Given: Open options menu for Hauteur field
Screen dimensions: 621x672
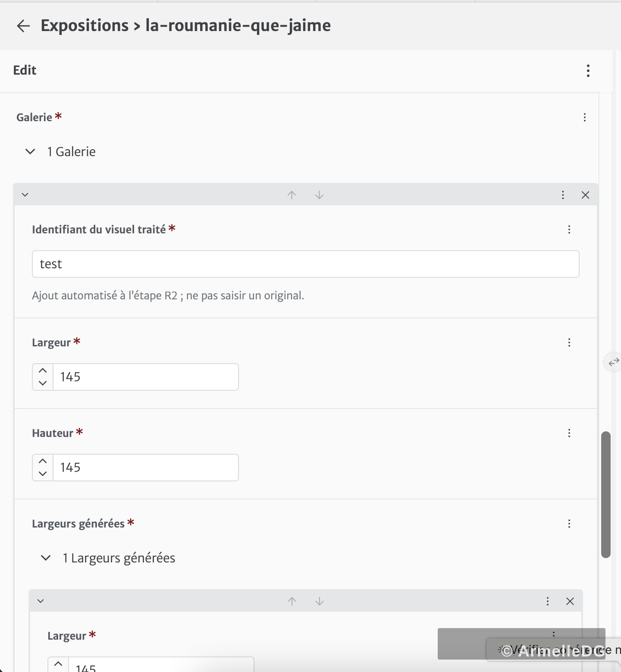Looking at the screenshot, I should click(569, 433).
